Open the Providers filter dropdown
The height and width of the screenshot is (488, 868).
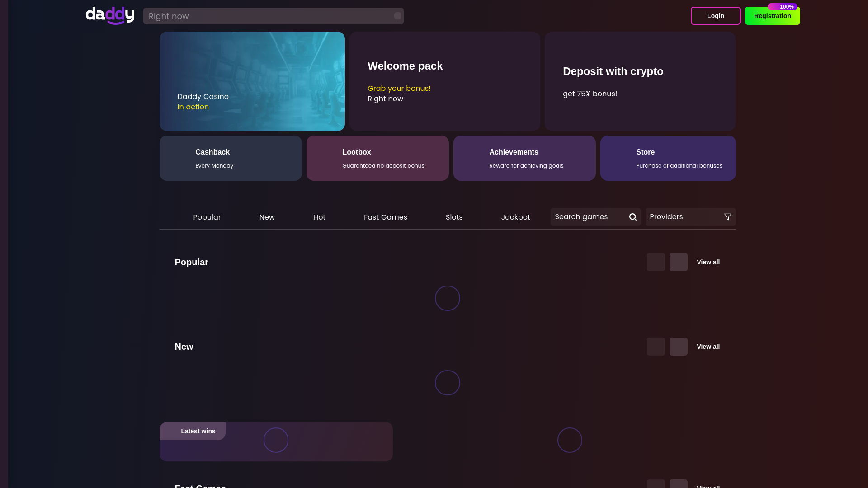pyautogui.click(x=690, y=217)
